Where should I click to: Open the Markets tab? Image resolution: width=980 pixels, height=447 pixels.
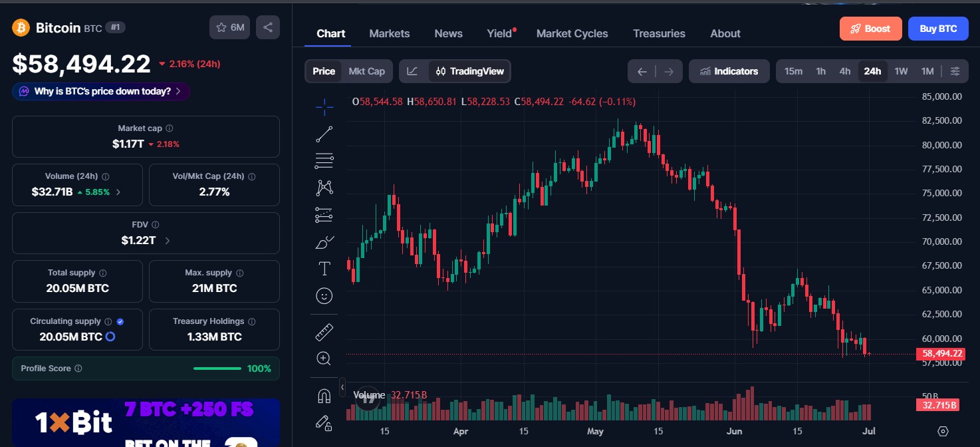point(390,33)
